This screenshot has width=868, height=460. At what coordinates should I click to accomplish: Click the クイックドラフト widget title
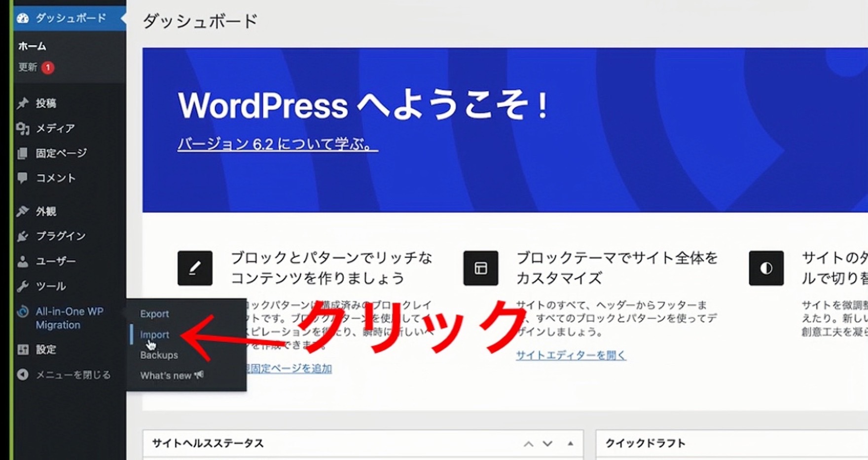pos(645,443)
